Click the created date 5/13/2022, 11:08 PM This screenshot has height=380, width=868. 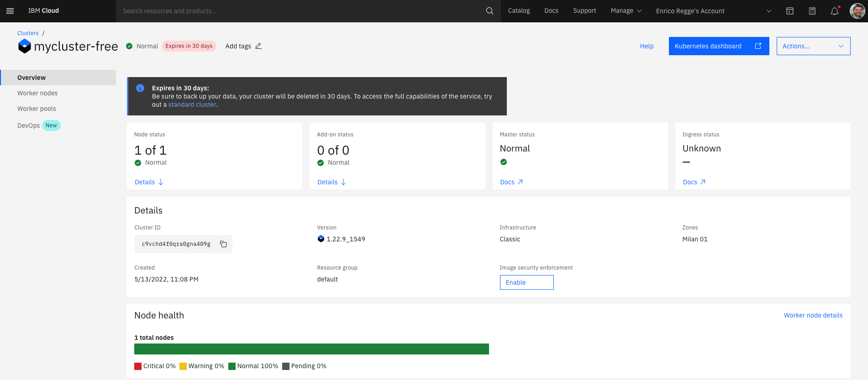[166, 279]
